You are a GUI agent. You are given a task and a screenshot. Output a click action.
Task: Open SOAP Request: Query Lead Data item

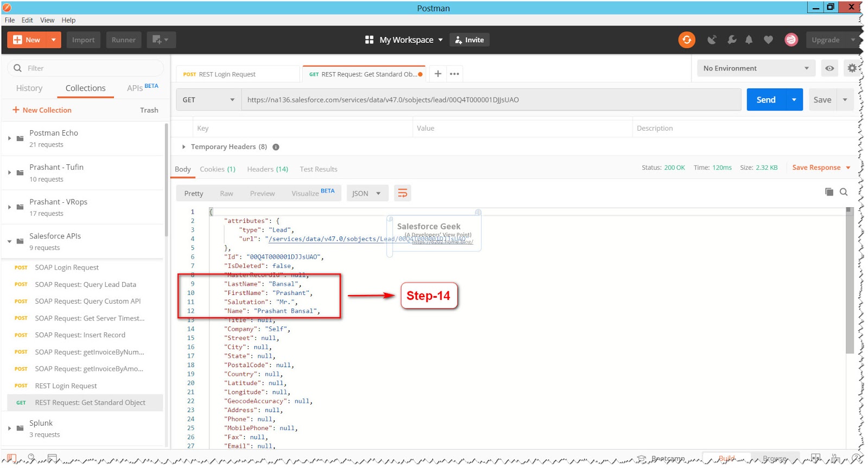tap(86, 285)
